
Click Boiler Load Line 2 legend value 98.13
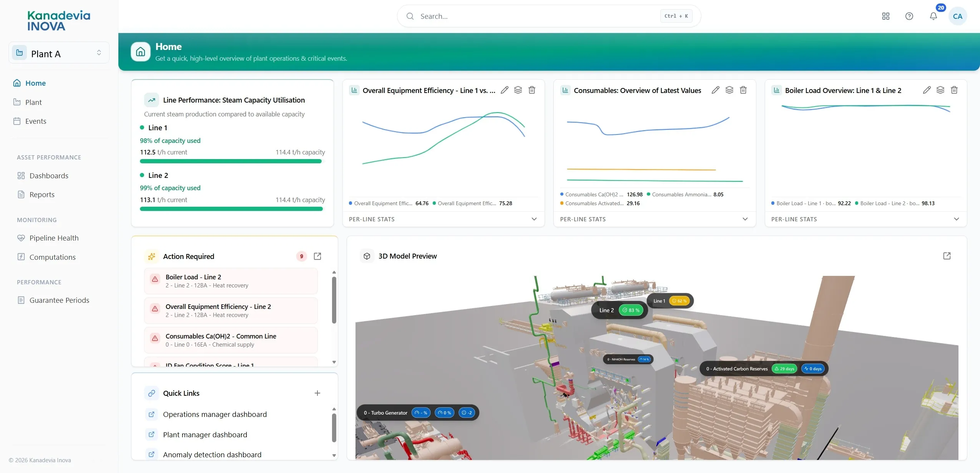[x=928, y=203]
